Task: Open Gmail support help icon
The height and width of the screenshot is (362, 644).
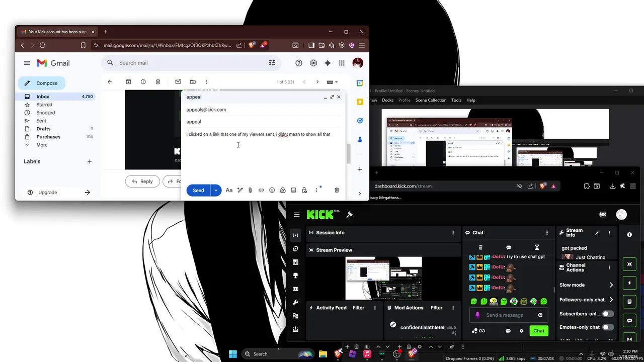Action: pos(299,63)
